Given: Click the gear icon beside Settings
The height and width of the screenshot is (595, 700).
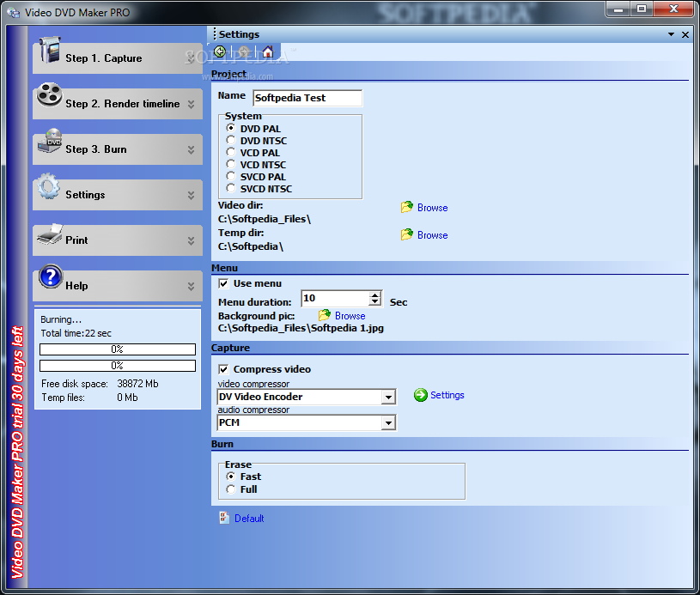Looking at the screenshot, I should tap(49, 186).
